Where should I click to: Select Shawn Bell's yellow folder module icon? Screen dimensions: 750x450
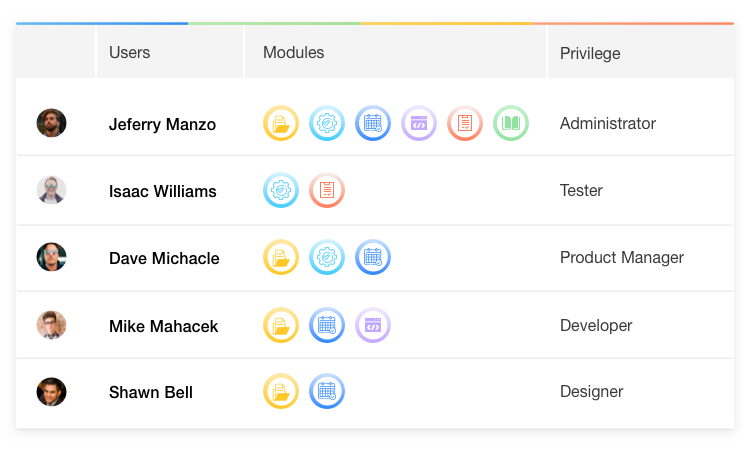tap(281, 391)
